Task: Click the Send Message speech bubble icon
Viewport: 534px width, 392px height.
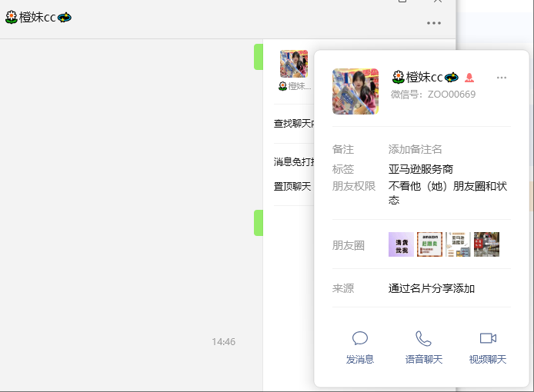Action: point(359,338)
